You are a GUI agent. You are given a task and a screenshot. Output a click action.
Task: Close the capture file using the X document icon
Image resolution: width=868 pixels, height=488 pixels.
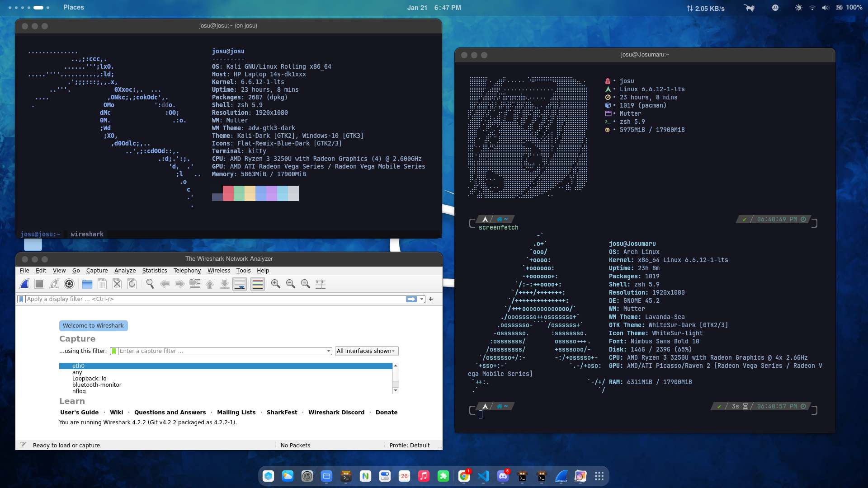117,284
